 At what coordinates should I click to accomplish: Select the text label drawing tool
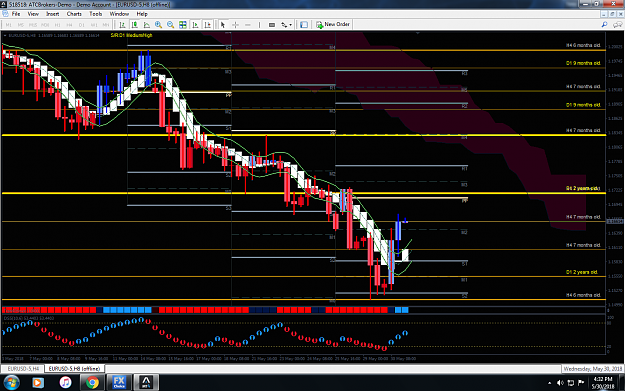click(x=272, y=25)
